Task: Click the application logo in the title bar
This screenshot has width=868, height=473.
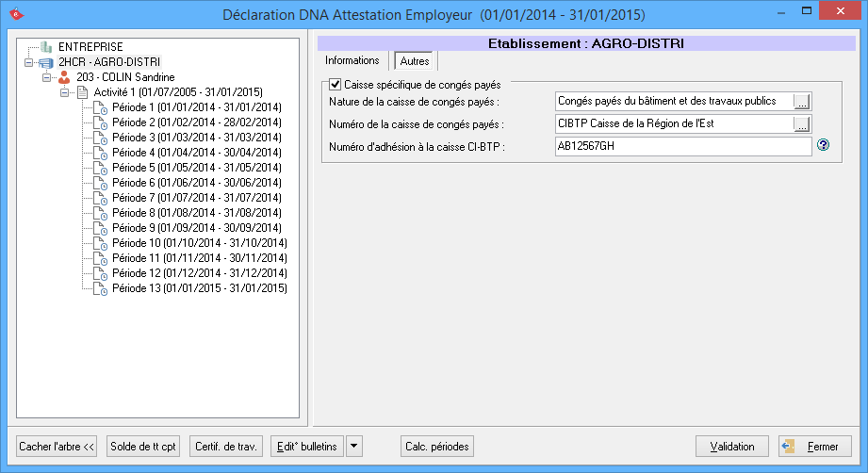Action: click(14, 14)
